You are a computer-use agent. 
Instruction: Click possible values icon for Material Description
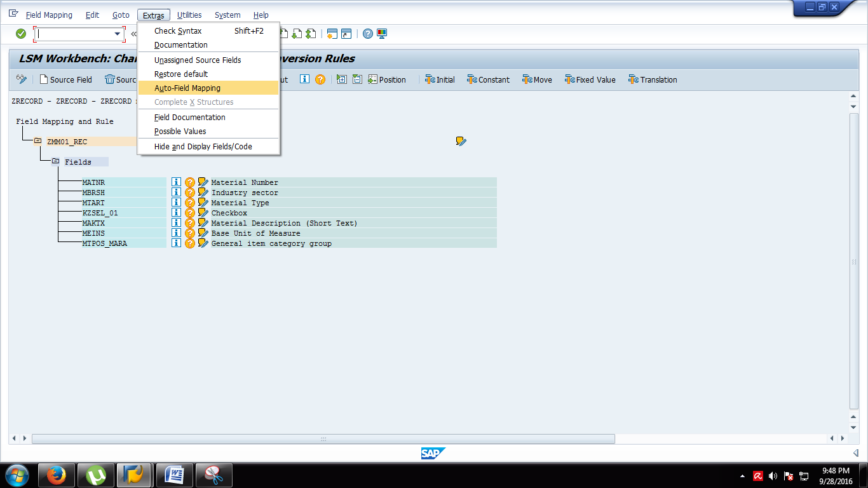coord(189,223)
